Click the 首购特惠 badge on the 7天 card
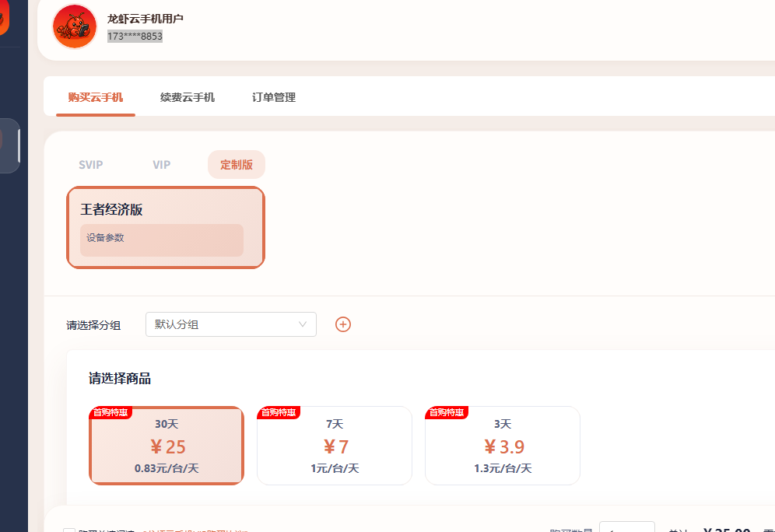The image size is (775, 532). 279,412
